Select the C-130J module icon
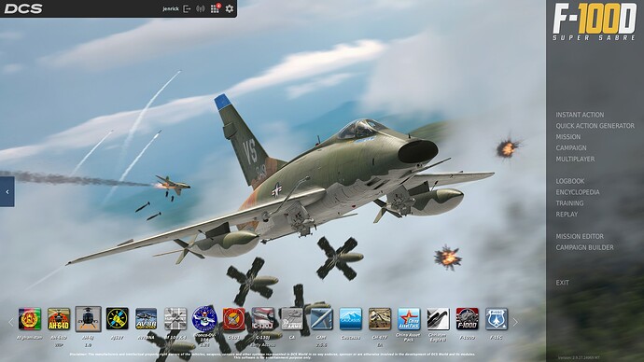 pyautogui.click(x=263, y=319)
